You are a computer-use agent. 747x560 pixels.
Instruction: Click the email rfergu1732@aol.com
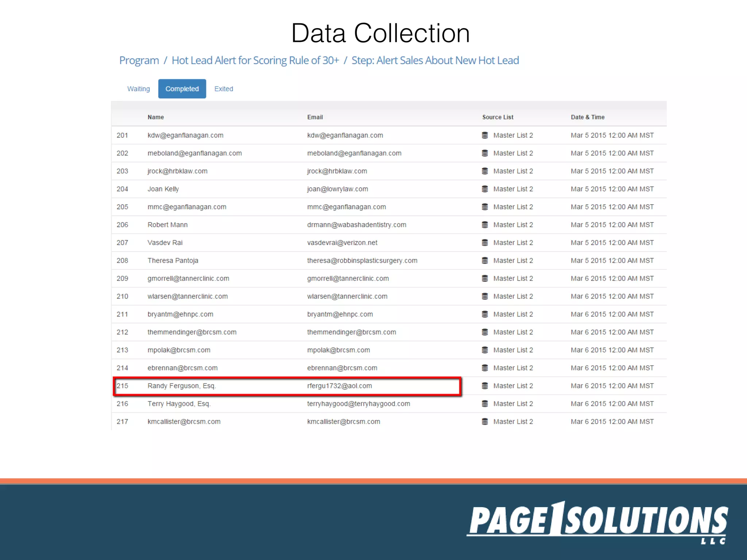pyautogui.click(x=340, y=385)
